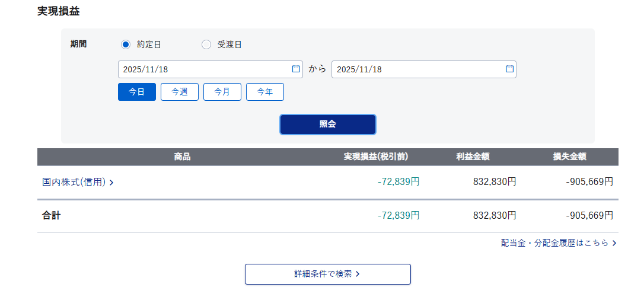This screenshot has height=300, width=644.
Task: Click the 損失金額 column header
Action: pyautogui.click(x=570, y=157)
